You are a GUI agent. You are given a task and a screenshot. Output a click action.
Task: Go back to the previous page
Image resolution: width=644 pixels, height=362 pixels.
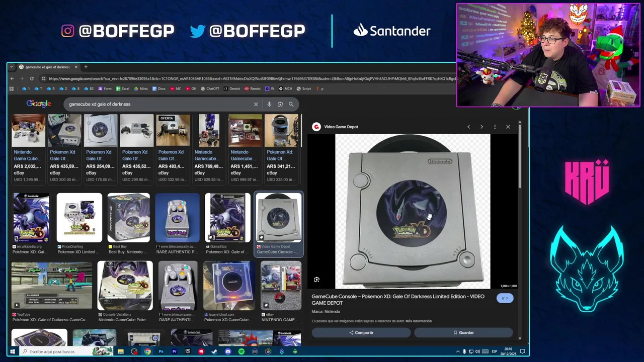tap(12, 78)
